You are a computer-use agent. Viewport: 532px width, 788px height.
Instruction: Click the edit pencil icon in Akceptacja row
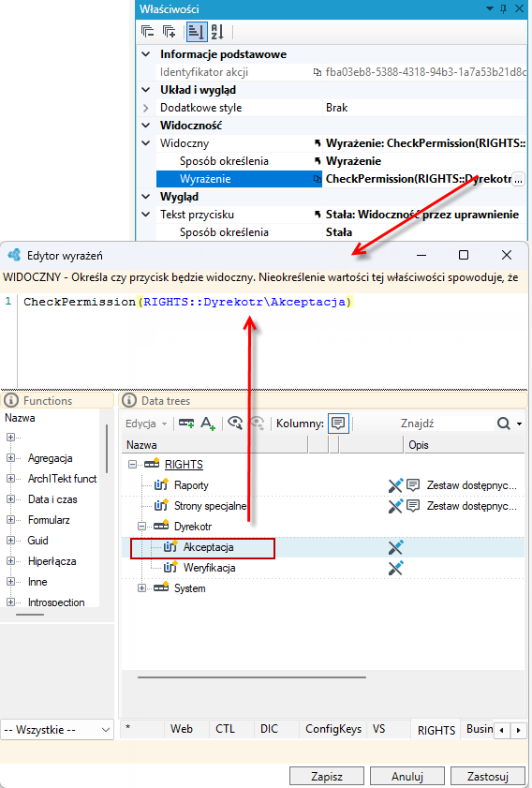click(x=396, y=547)
